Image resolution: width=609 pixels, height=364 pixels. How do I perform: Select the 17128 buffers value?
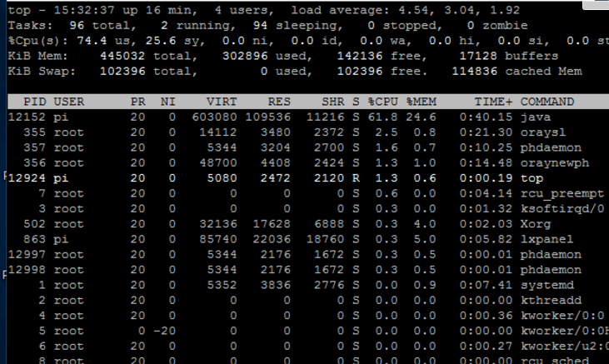478,56
